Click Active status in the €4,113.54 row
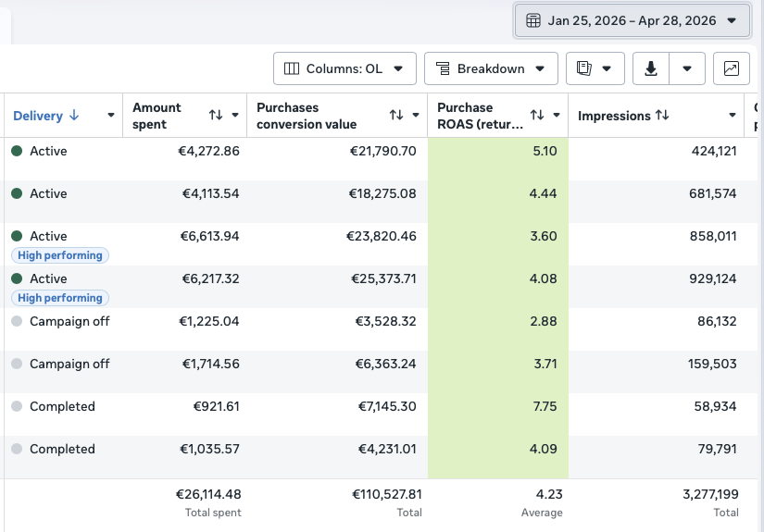The image size is (764, 532). point(48,193)
